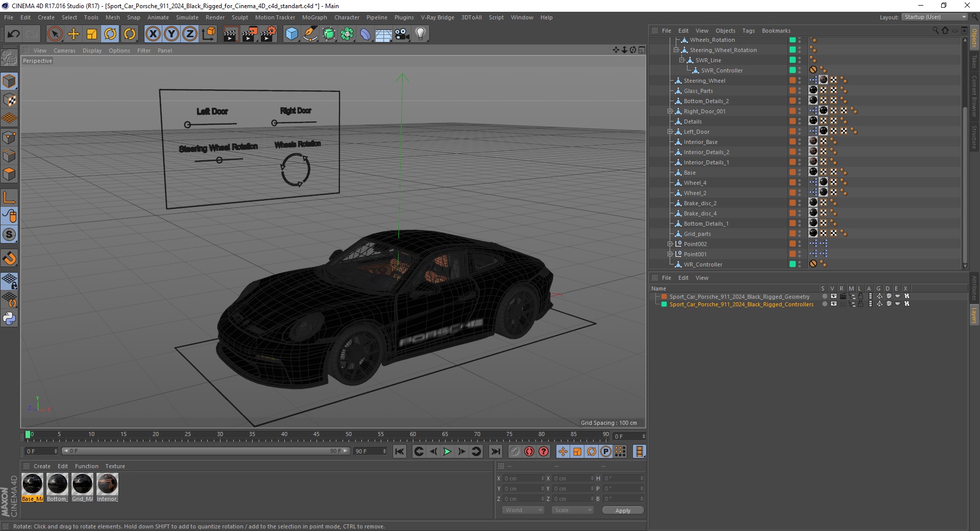Viewport: 980px width, 531px height.
Task: Toggle visibility eye for Geometry layer
Action: tap(834, 296)
